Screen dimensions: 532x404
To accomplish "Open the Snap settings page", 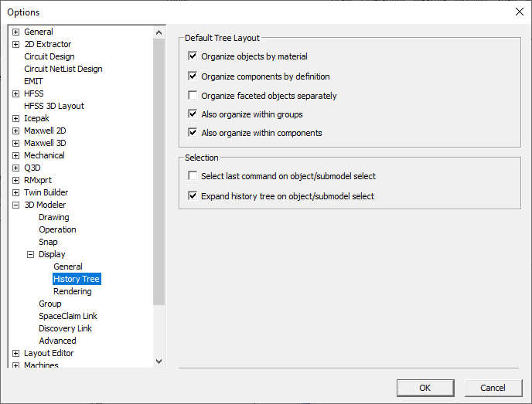I will 48,242.
